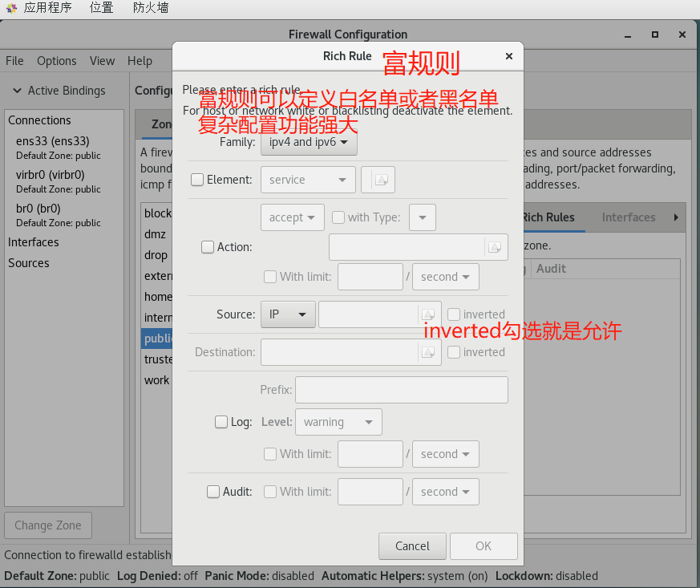Select the home zone in list
The image size is (700, 588).
click(x=158, y=297)
